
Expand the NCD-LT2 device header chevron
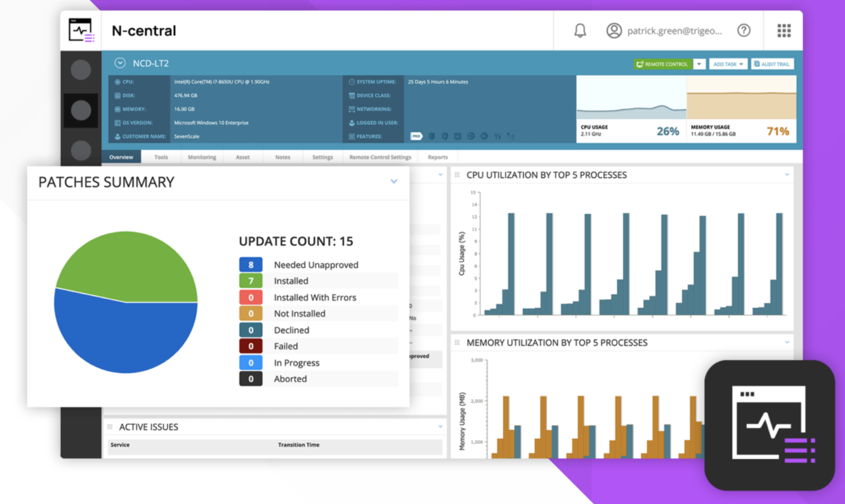click(120, 63)
